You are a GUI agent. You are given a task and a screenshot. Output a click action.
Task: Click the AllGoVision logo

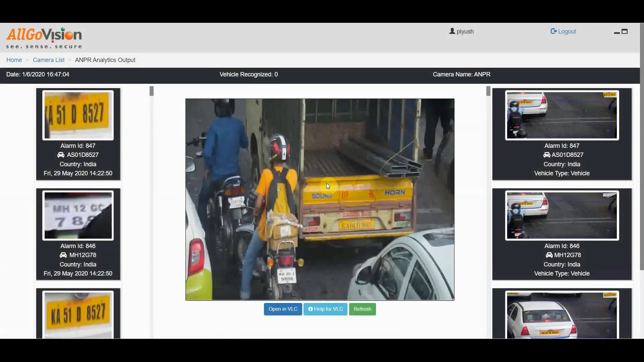click(44, 38)
